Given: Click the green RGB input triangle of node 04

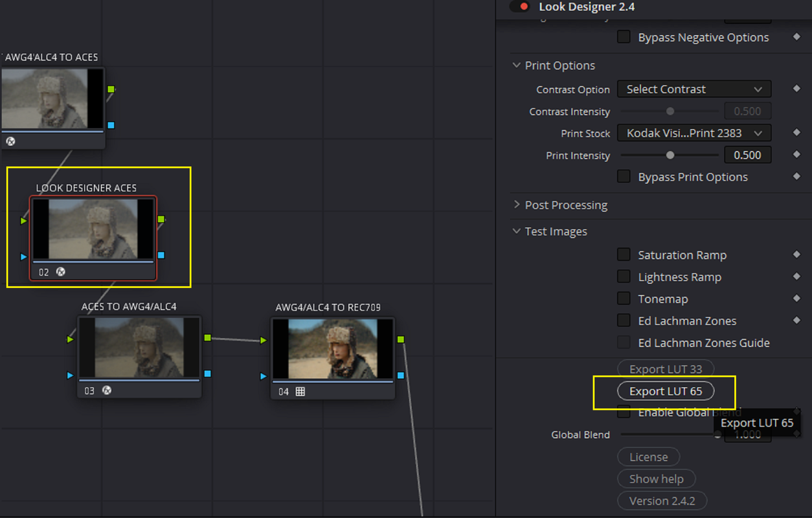Looking at the screenshot, I should [x=264, y=340].
